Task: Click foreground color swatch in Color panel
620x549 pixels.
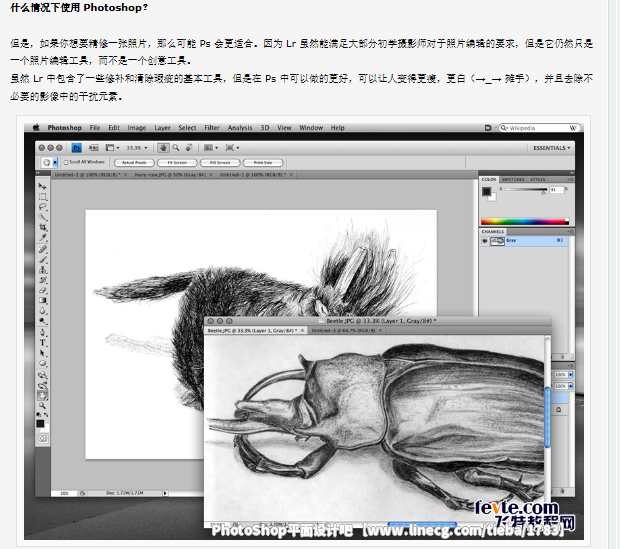Action: click(x=486, y=192)
